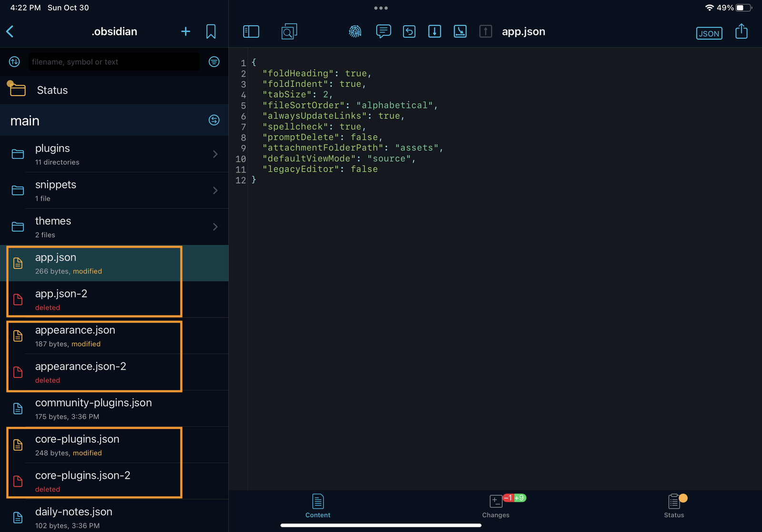Tap the pull down-arrow icon in toolbar
Image resolution: width=762 pixels, height=532 pixels.
434,31
